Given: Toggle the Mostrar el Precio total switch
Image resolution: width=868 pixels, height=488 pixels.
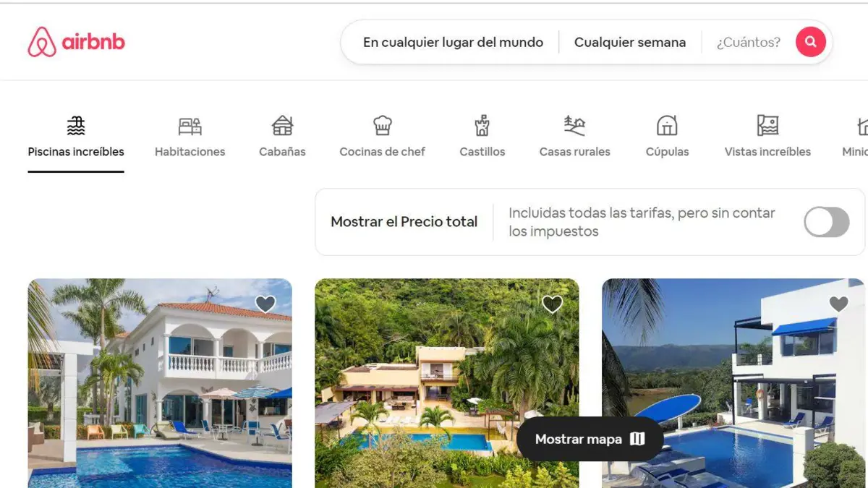Looking at the screenshot, I should point(827,222).
